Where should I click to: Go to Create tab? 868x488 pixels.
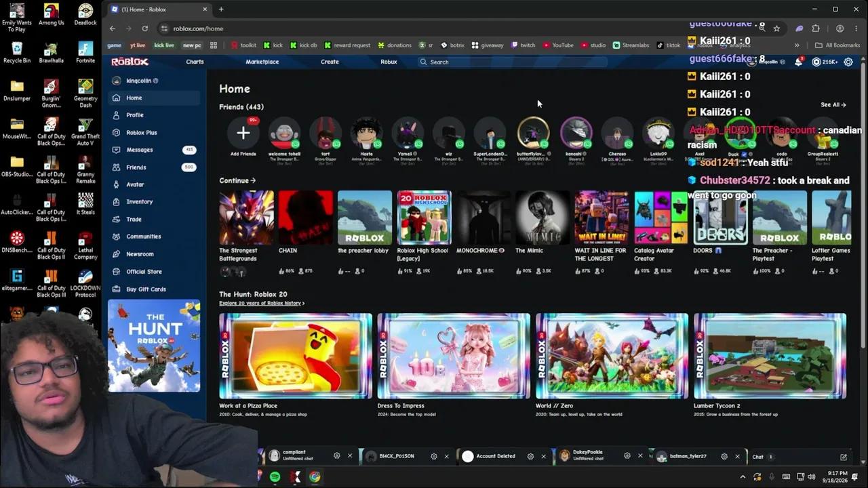[x=330, y=62]
